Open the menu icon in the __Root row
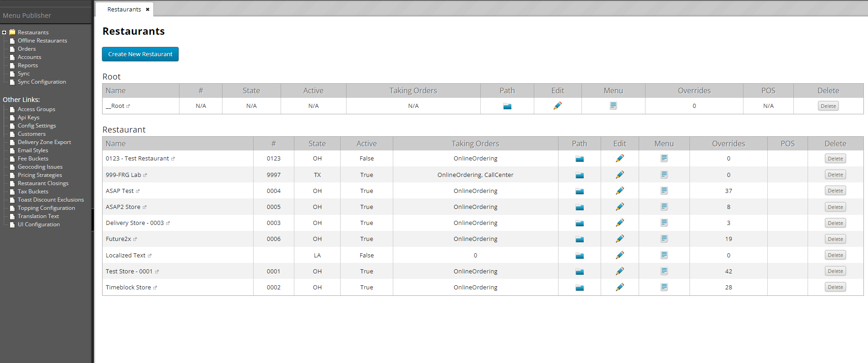Image resolution: width=868 pixels, height=363 pixels. coord(613,106)
